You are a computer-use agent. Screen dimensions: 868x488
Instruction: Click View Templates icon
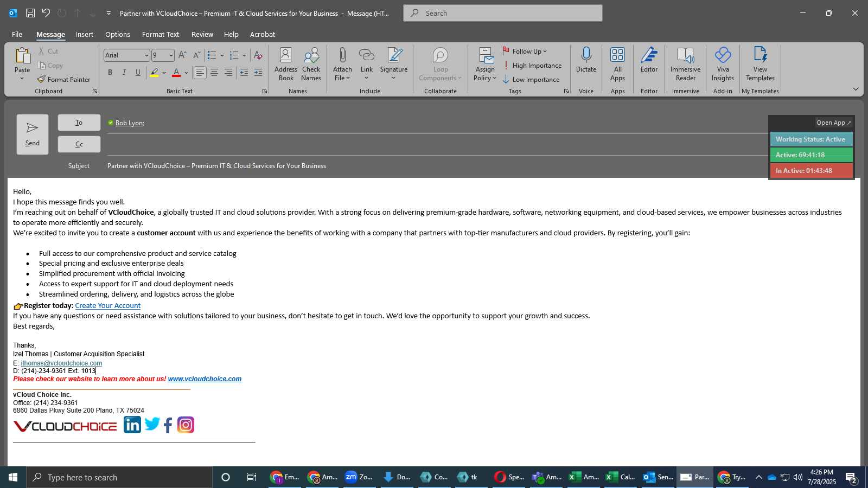760,55
